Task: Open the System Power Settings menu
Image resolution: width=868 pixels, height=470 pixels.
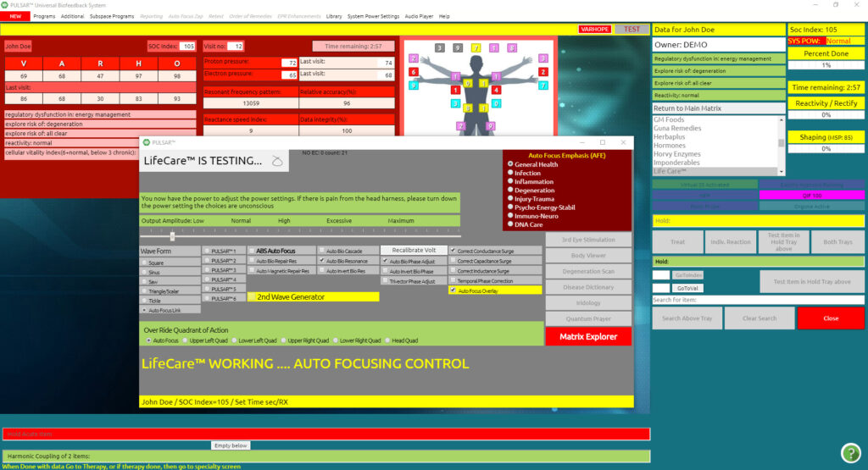Action: pyautogui.click(x=374, y=16)
